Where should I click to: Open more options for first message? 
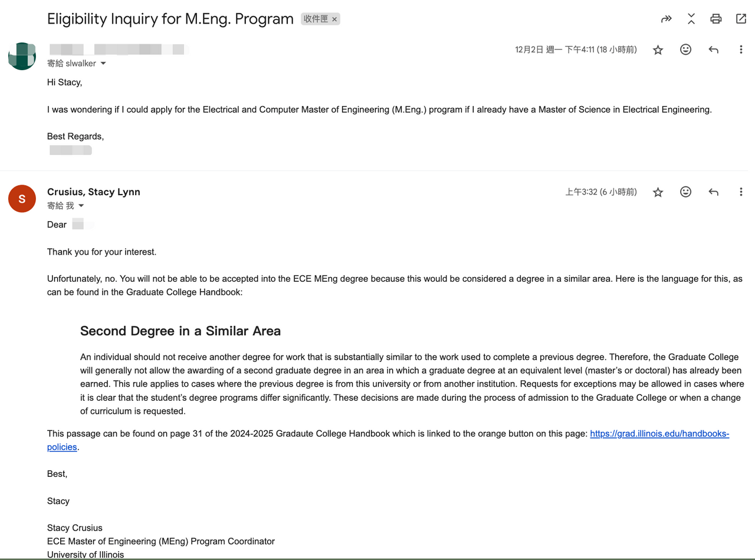(x=741, y=50)
